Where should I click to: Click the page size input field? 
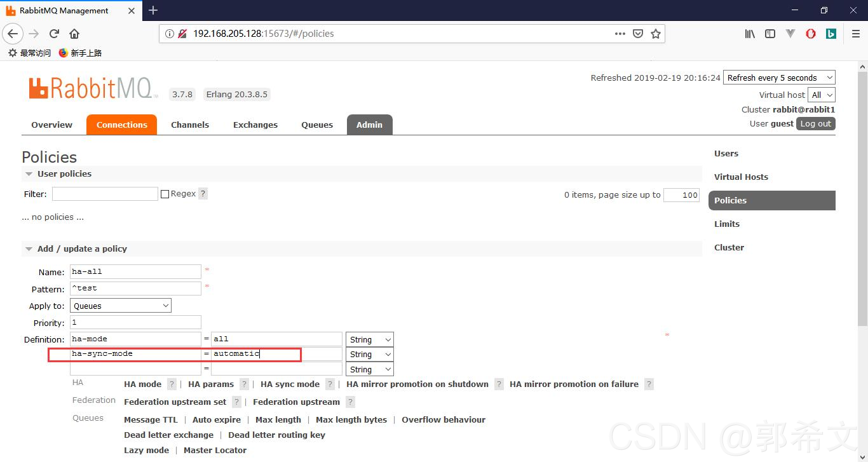681,195
